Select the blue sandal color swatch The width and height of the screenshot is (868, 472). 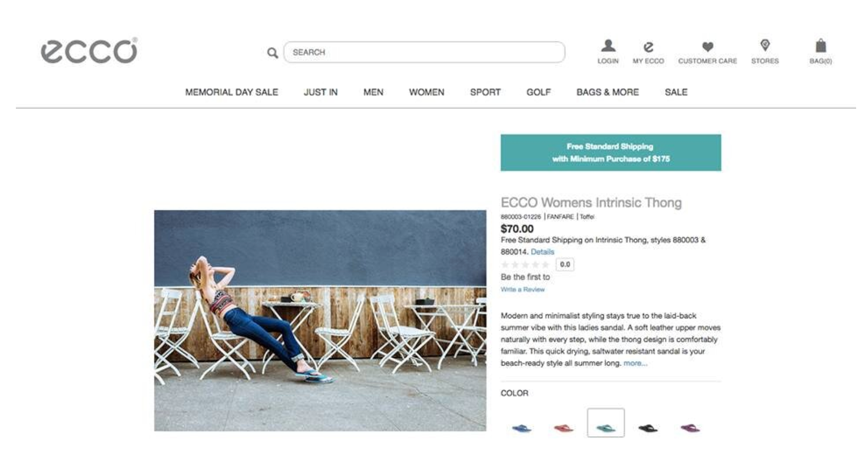(521, 428)
